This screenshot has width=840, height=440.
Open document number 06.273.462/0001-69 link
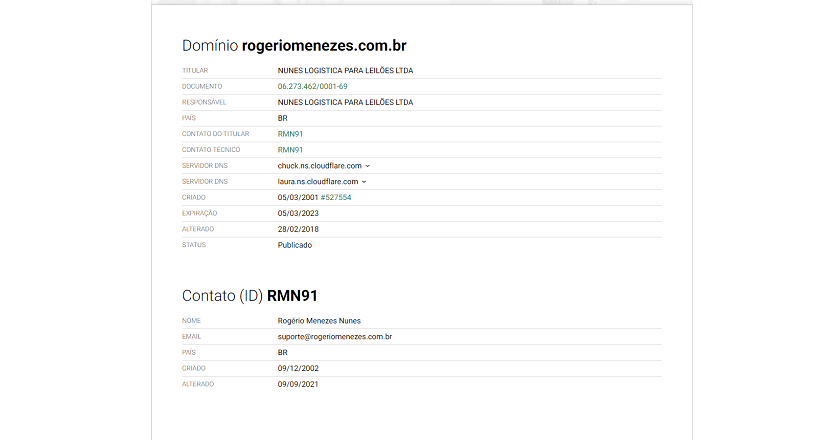click(x=312, y=87)
